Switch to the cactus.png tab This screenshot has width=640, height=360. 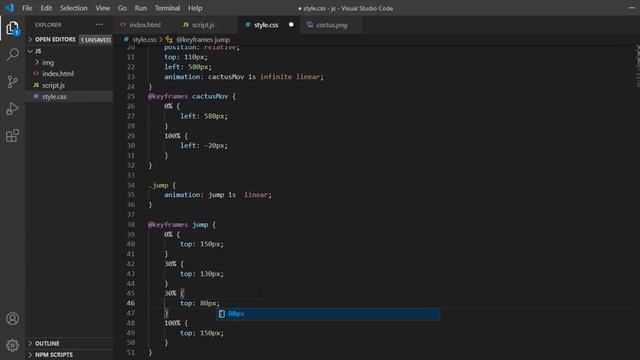[x=332, y=25]
